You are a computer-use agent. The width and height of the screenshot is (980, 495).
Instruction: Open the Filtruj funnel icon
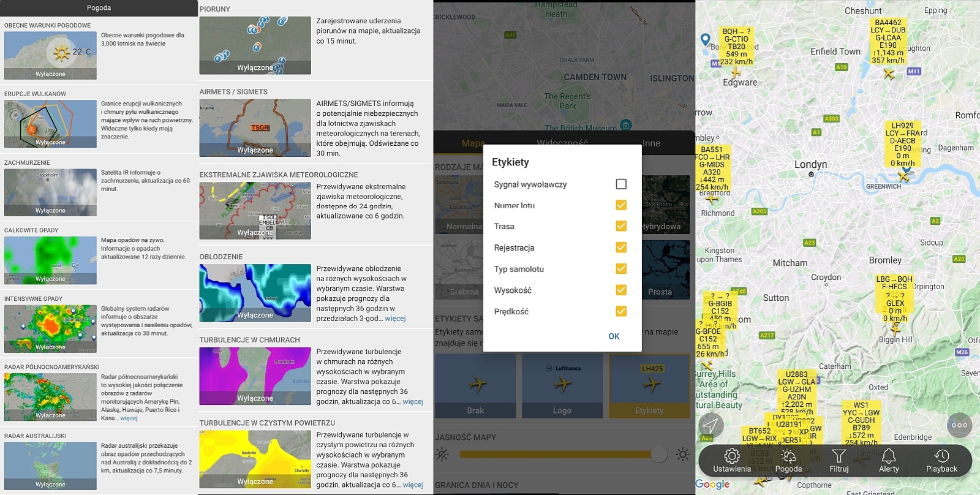click(839, 456)
